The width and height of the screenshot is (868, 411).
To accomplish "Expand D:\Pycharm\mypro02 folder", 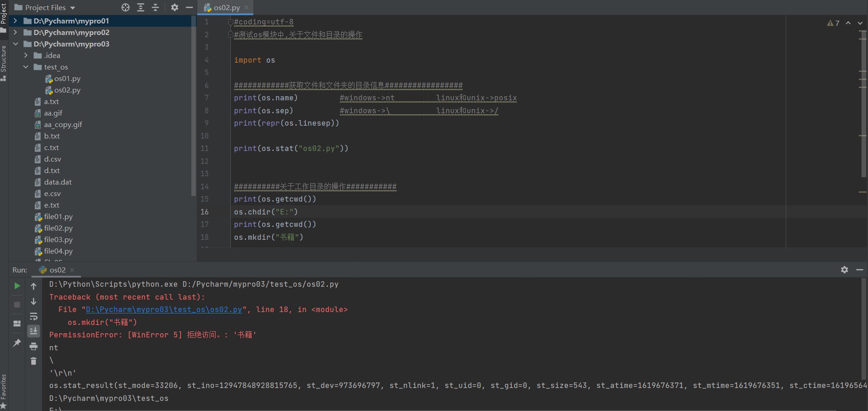I will (15, 32).
